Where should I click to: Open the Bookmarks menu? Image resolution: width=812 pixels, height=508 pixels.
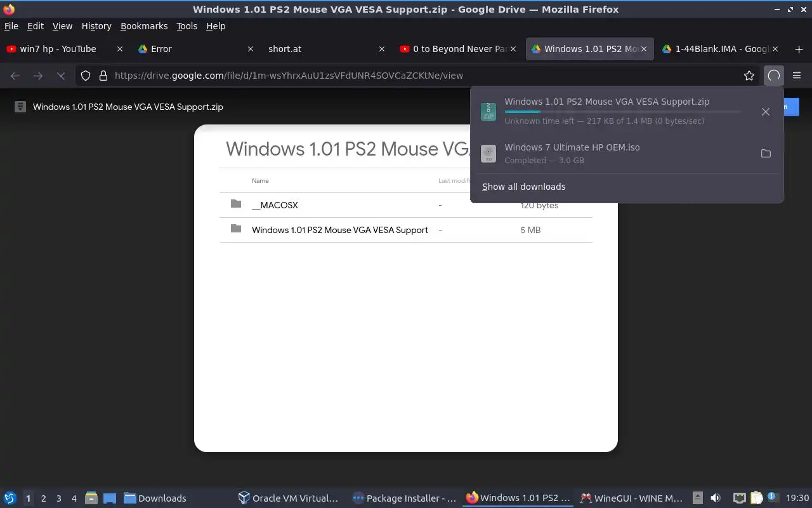click(x=144, y=26)
